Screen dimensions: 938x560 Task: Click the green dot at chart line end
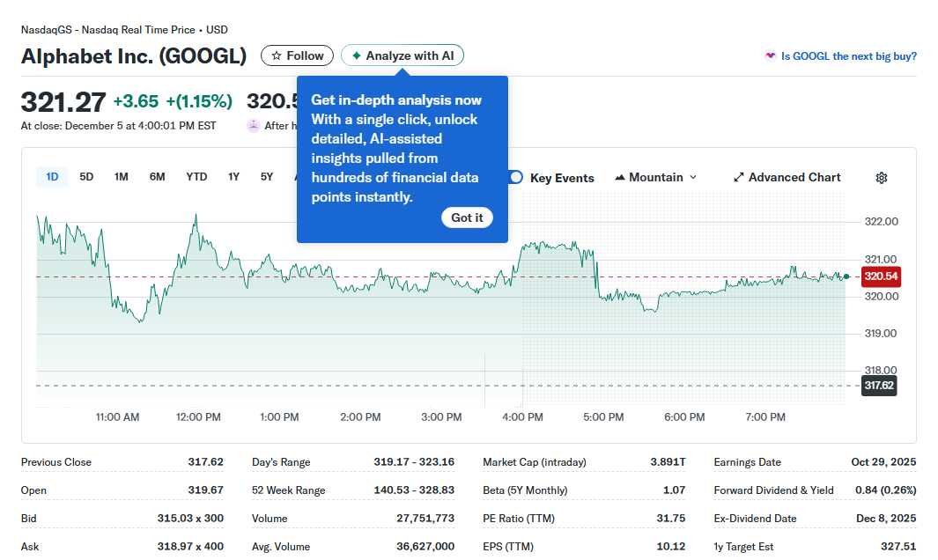point(846,276)
